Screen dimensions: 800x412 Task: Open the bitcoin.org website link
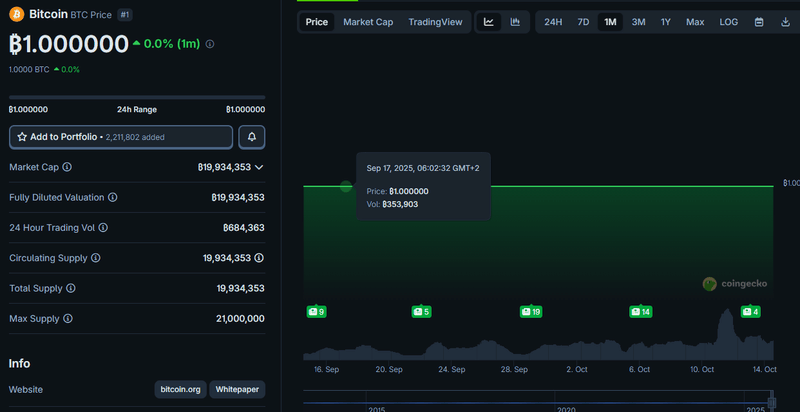[181, 390]
